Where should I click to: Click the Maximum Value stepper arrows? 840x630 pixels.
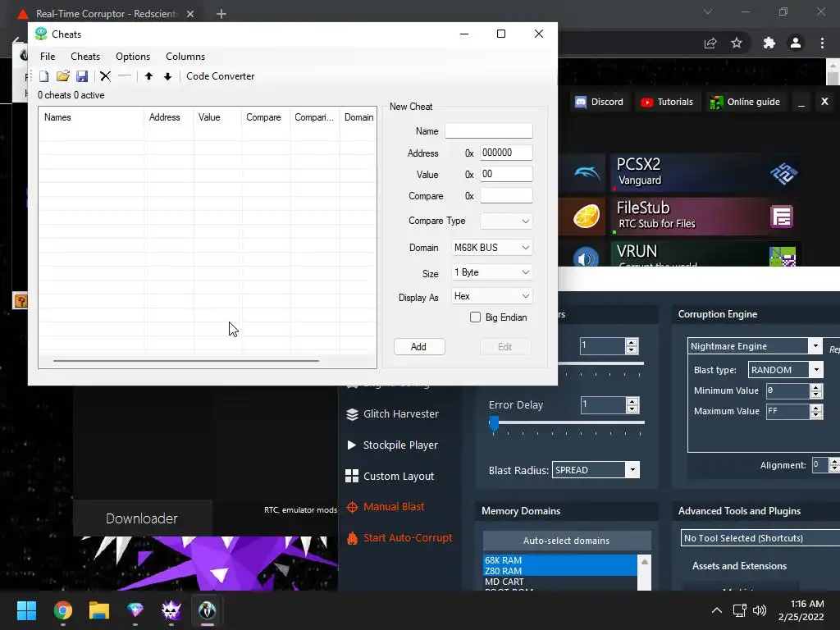click(816, 411)
